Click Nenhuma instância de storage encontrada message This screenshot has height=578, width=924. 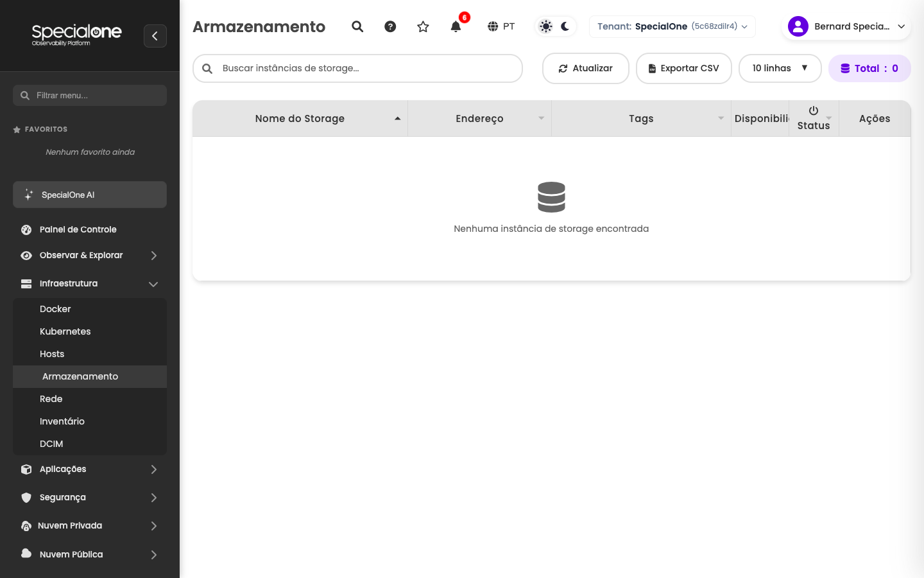(x=551, y=229)
